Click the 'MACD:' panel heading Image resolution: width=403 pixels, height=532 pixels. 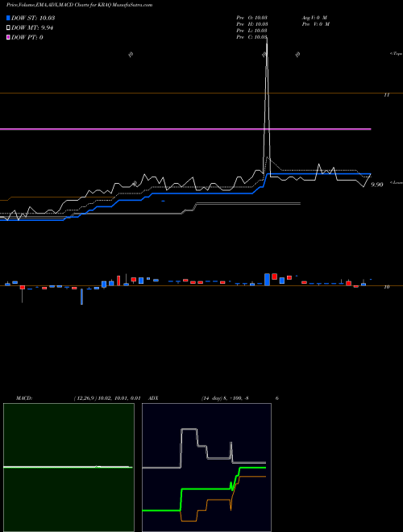point(24,398)
